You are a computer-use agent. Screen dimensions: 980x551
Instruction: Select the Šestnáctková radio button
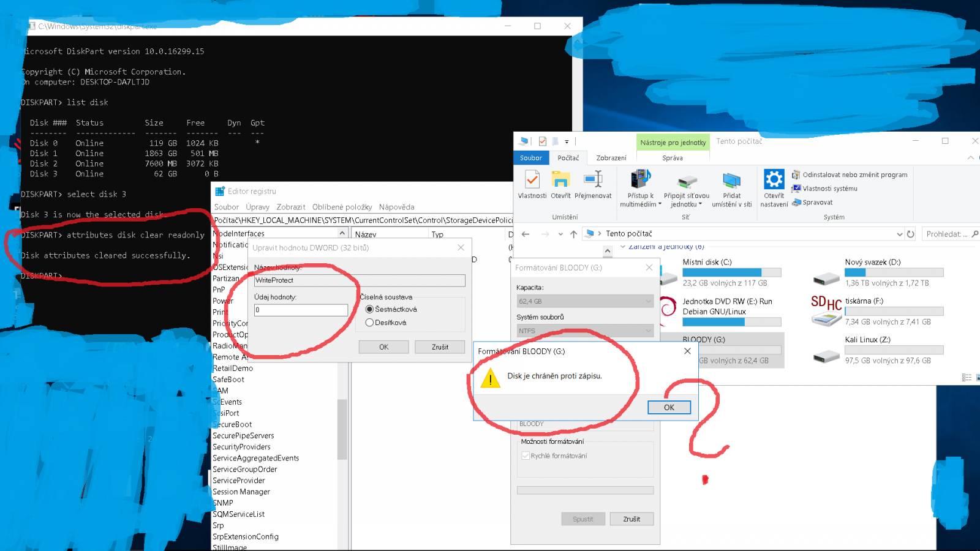(369, 309)
